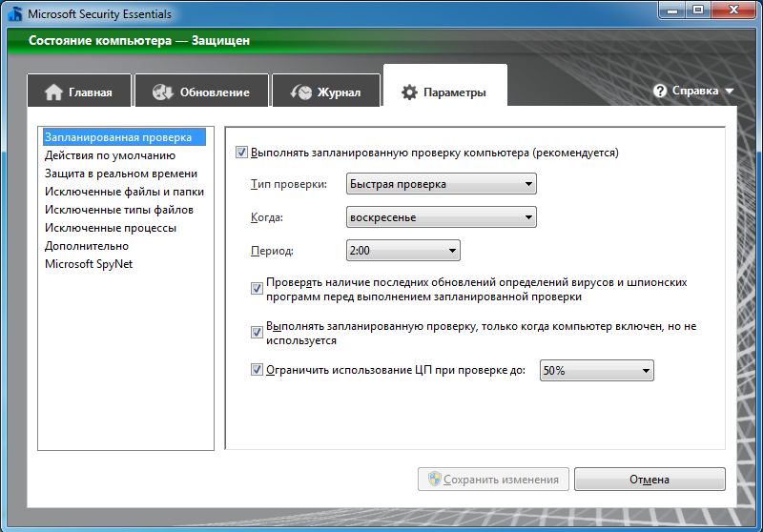Toggle Ограничить использование ЦП checkbox
This screenshot has width=763, height=532.
tap(257, 370)
